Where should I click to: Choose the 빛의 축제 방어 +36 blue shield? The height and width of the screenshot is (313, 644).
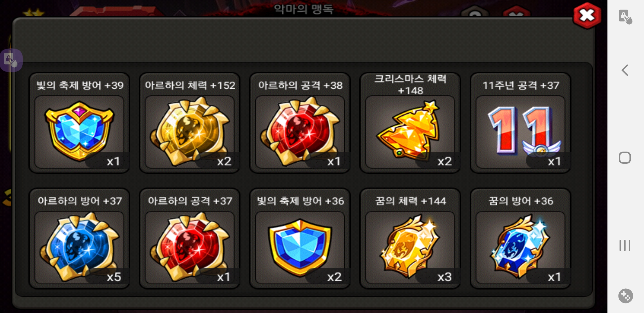click(300, 248)
